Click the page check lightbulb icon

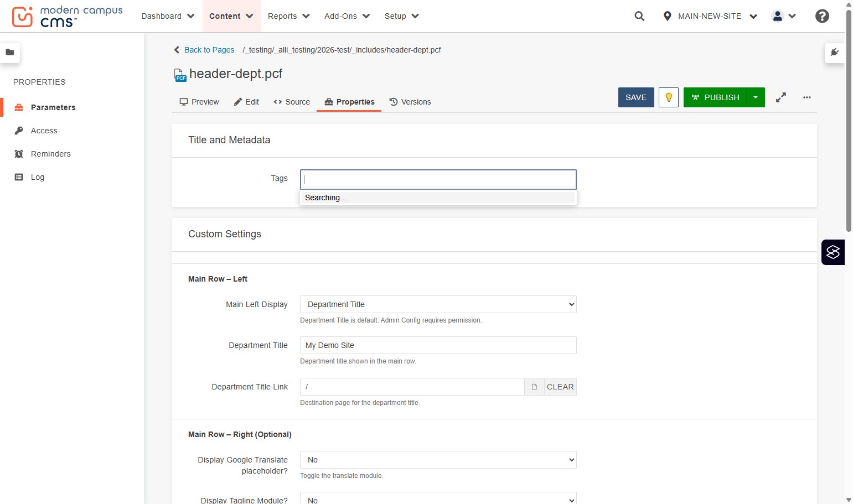[669, 97]
